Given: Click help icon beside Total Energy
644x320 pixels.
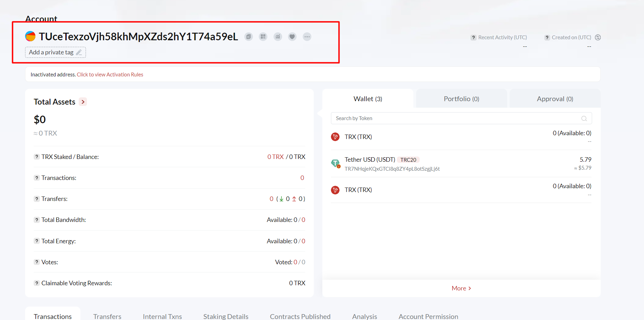Looking at the screenshot, I should (37, 241).
